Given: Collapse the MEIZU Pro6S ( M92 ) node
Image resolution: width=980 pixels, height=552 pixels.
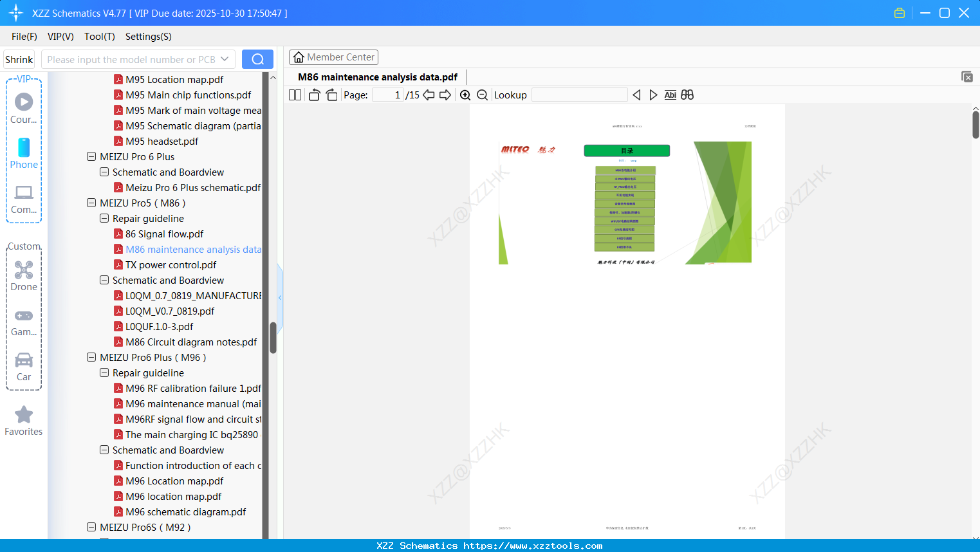Looking at the screenshot, I should point(91,527).
